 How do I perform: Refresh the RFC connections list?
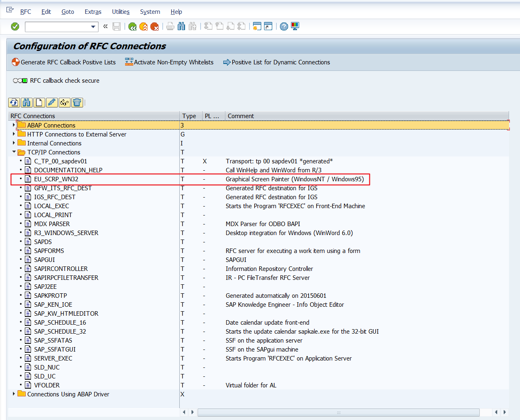(14, 103)
